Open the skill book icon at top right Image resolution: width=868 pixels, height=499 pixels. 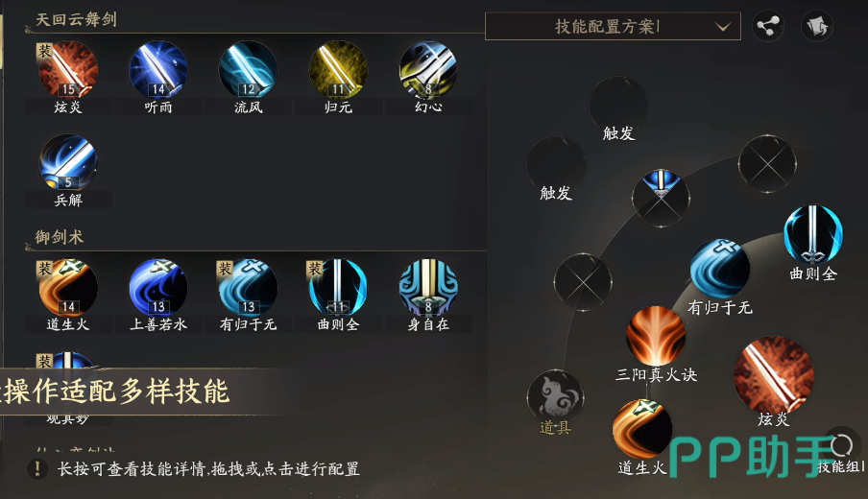pyautogui.click(x=817, y=26)
